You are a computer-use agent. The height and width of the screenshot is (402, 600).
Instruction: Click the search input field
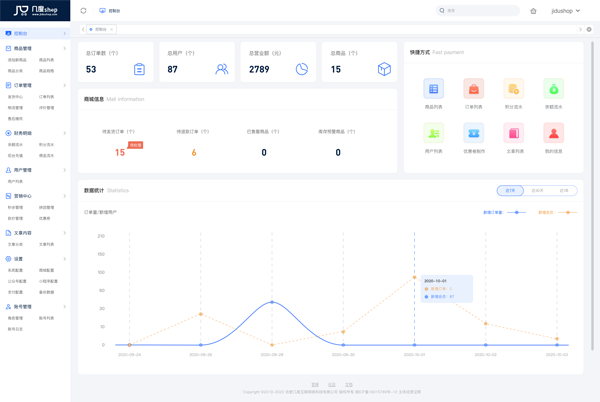pos(478,11)
